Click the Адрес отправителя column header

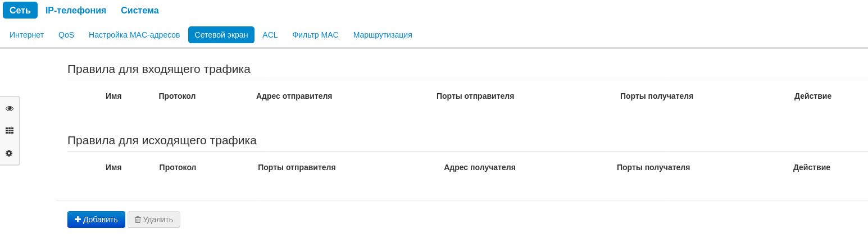[294, 96]
